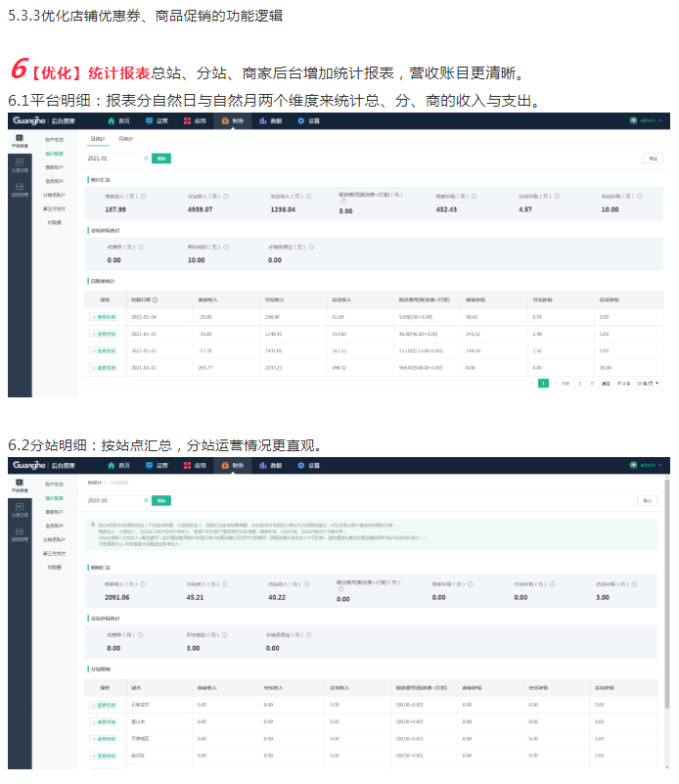The height and width of the screenshot is (784, 679).
Task: Click green 查询 button next to 2021-01
Action: [x=161, y=158]
